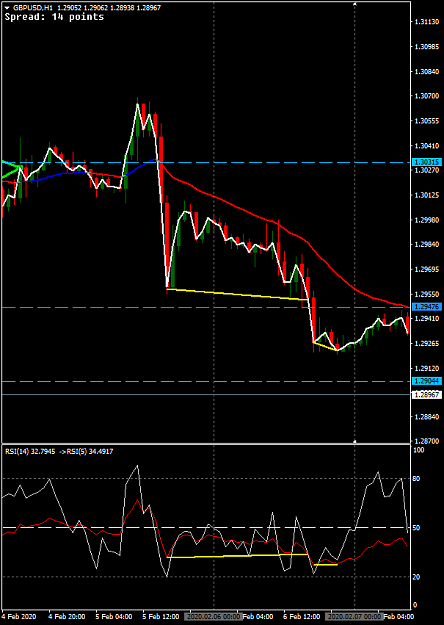The image size is (444, 625).
Task: Click the GBPUSD,H1 symbol title text
Action: [x=31, y=7]
